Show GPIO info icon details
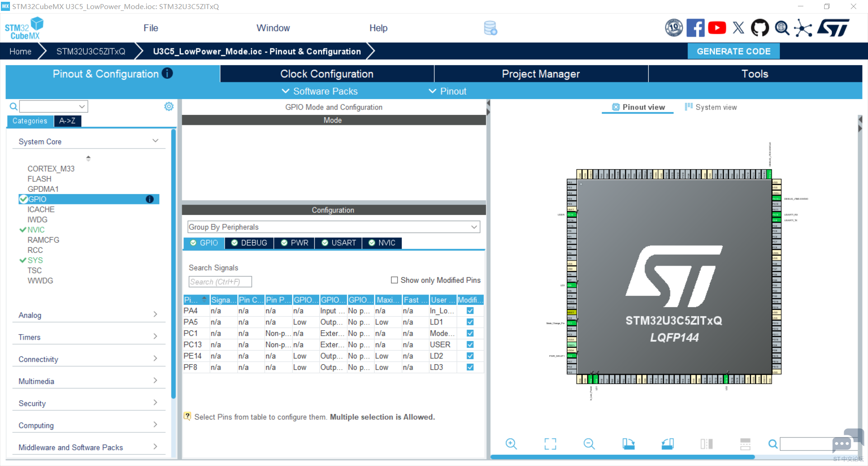Screen dimensions: 868x466 pos(150,199)
